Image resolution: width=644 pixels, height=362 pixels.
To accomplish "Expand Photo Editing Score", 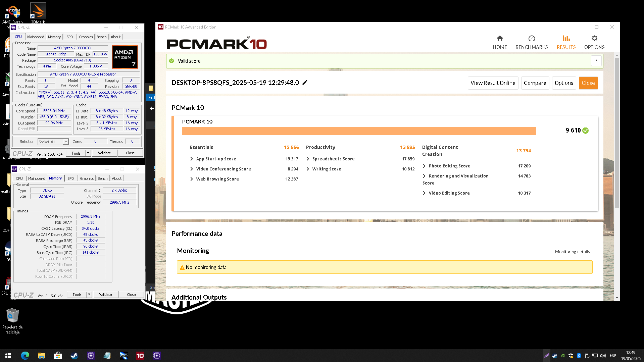I will (424, 166).
